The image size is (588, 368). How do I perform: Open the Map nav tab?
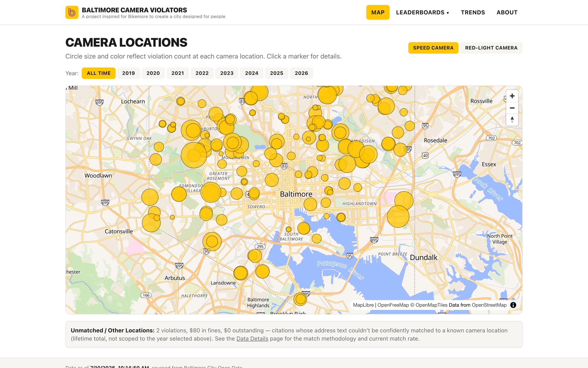(378, 12)
